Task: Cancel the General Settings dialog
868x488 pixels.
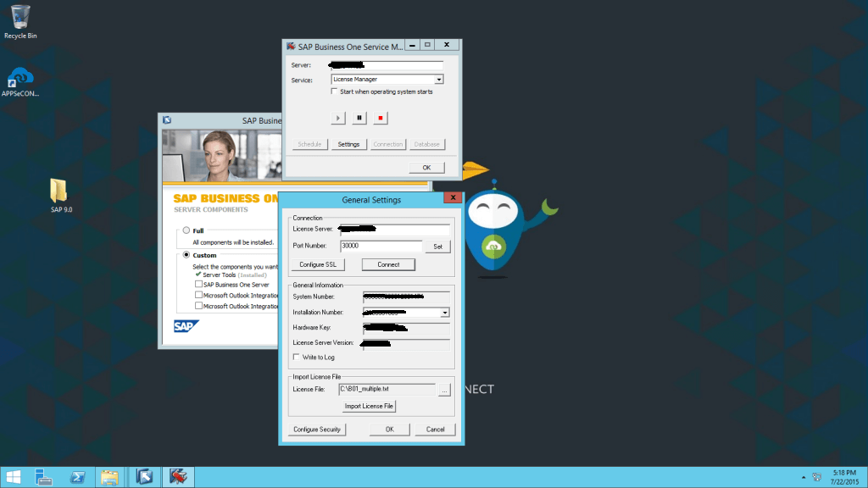Action: (x=435, y=430)
